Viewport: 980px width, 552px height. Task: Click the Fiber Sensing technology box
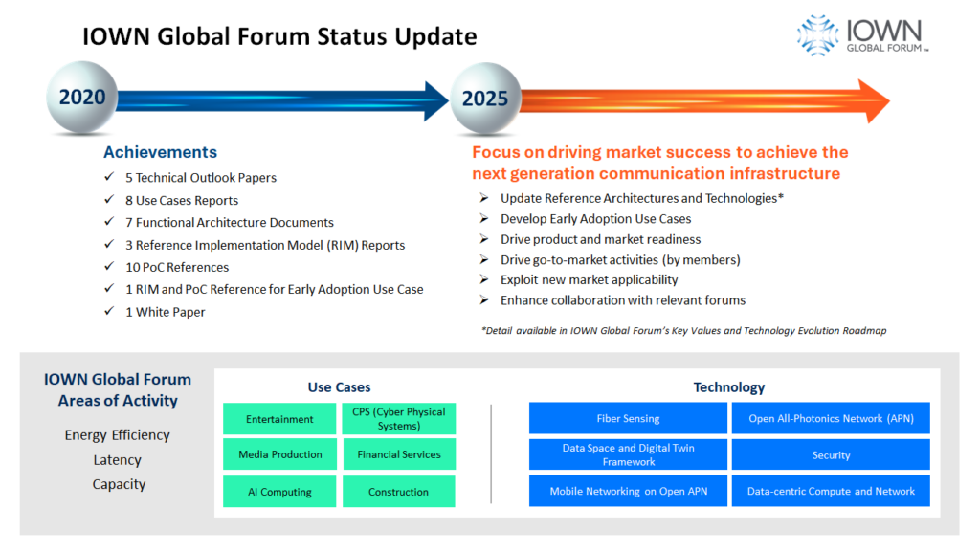pos(628,418)
